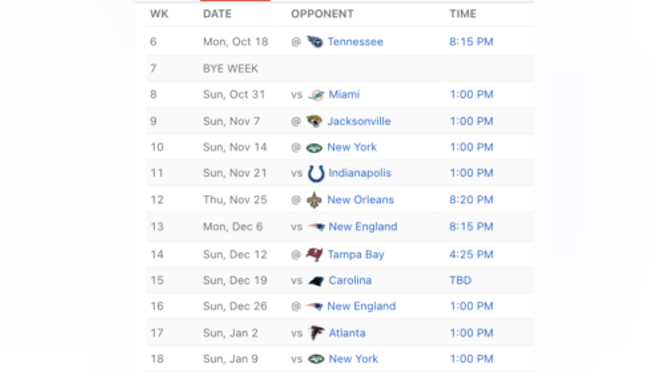Select the week 18 New York link
Image resolution: width=668 pixels, height=376 pixels.
point(353,359)
